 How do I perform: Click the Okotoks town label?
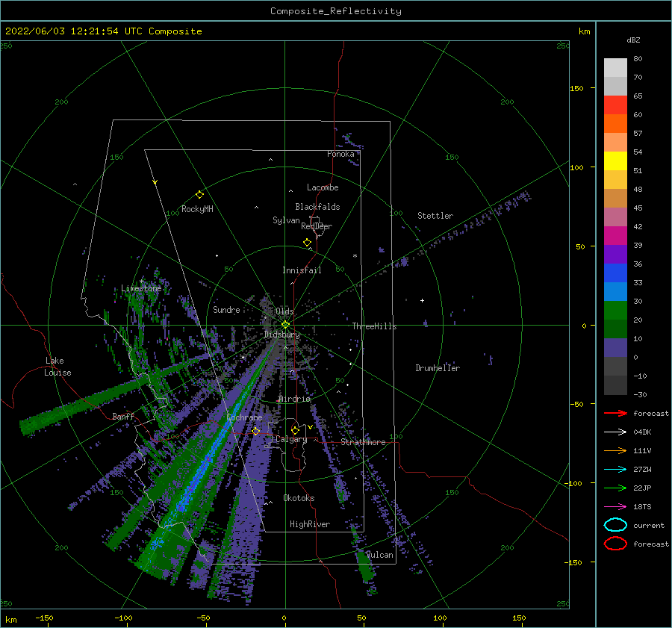pos(299,498)
